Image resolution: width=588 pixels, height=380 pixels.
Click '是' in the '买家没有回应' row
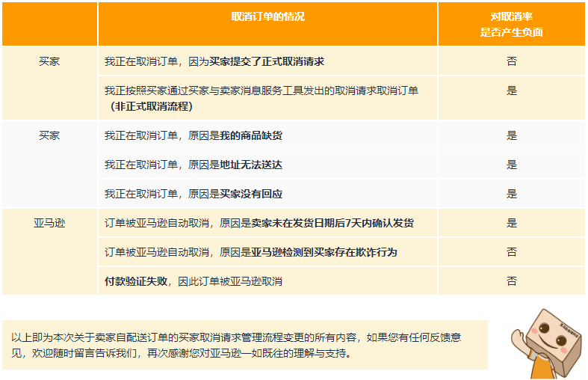(512, 194)
